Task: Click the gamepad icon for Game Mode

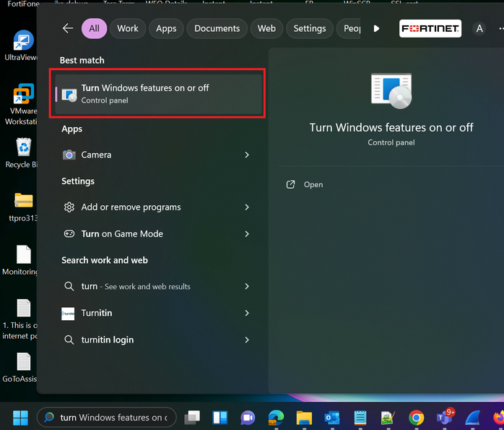Action: [x=69, y=233]
